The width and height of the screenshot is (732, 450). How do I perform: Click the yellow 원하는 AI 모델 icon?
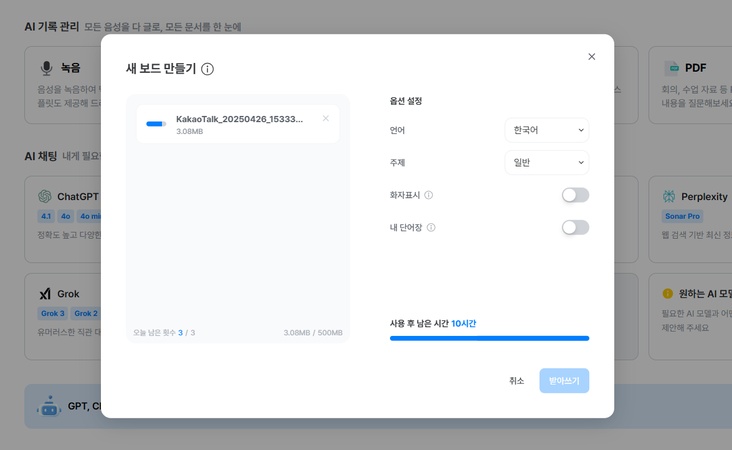(668, 294)
